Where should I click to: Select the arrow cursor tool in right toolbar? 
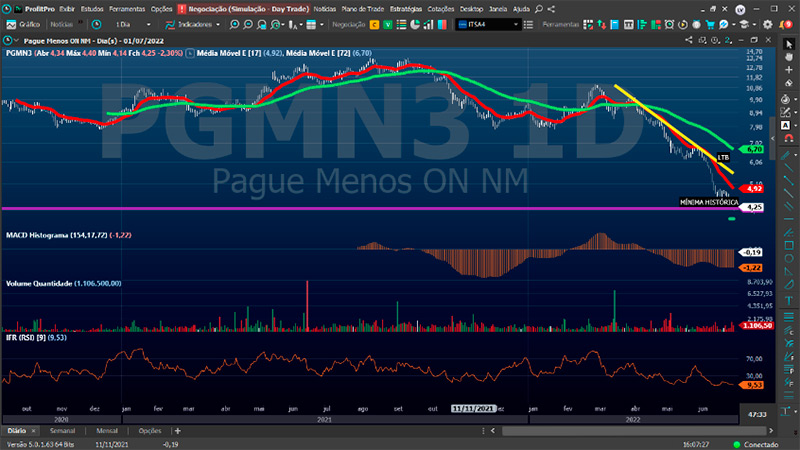pos(789,45)
